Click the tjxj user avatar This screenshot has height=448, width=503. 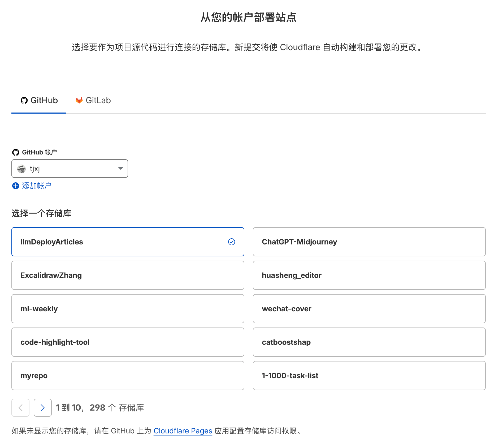pos(21,169)
